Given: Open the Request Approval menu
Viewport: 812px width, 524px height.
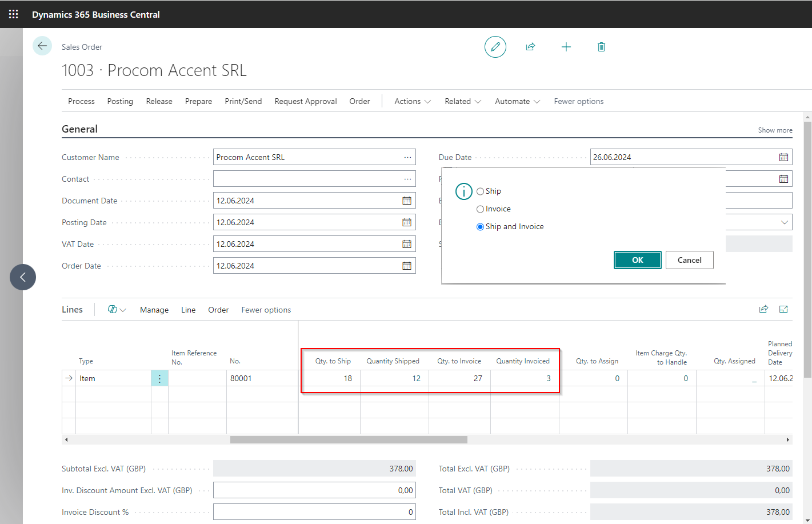Looking at the screenshot, I should point(306,101).
